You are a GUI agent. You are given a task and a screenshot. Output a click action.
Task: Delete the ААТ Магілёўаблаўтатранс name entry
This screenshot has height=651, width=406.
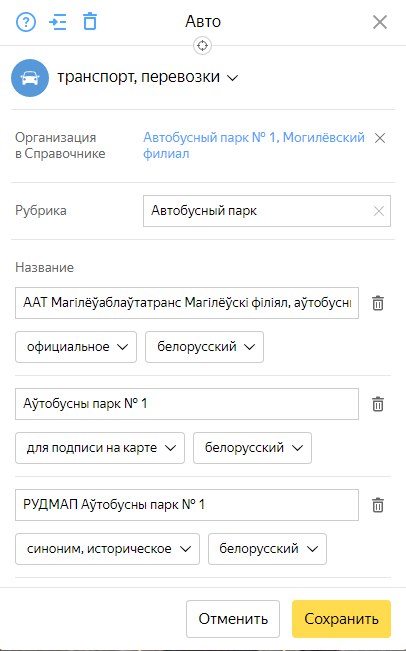click(378, 303)
